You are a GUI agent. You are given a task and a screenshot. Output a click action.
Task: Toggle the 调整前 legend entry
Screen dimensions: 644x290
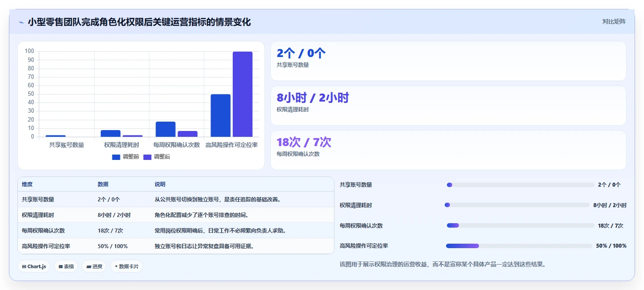125,157
